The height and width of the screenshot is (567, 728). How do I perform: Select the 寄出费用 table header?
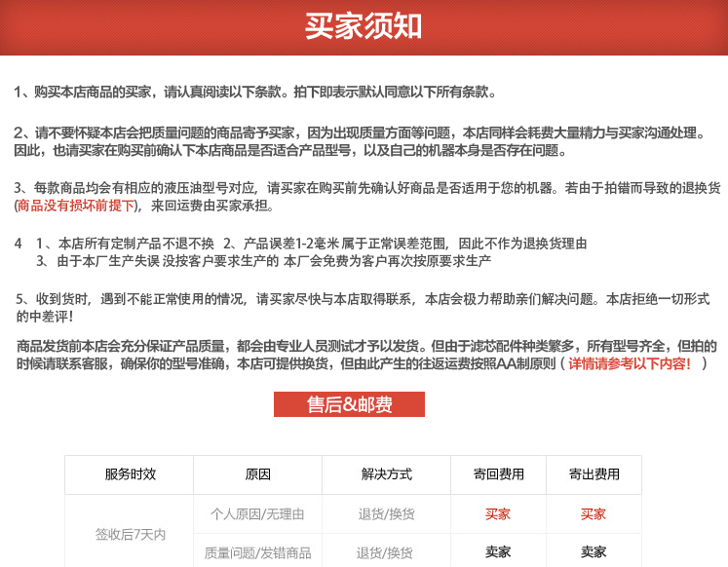point(594,474)
